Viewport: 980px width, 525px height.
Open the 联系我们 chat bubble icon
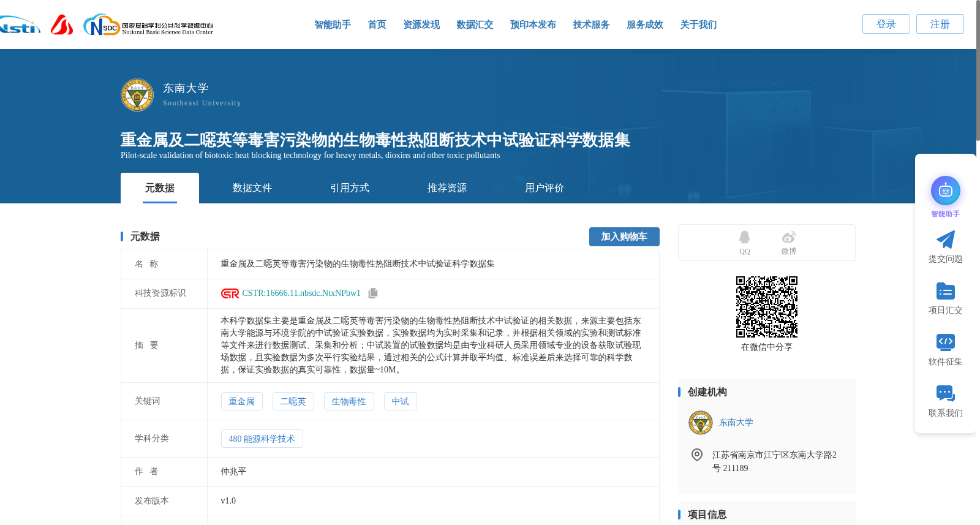(945, 393)
